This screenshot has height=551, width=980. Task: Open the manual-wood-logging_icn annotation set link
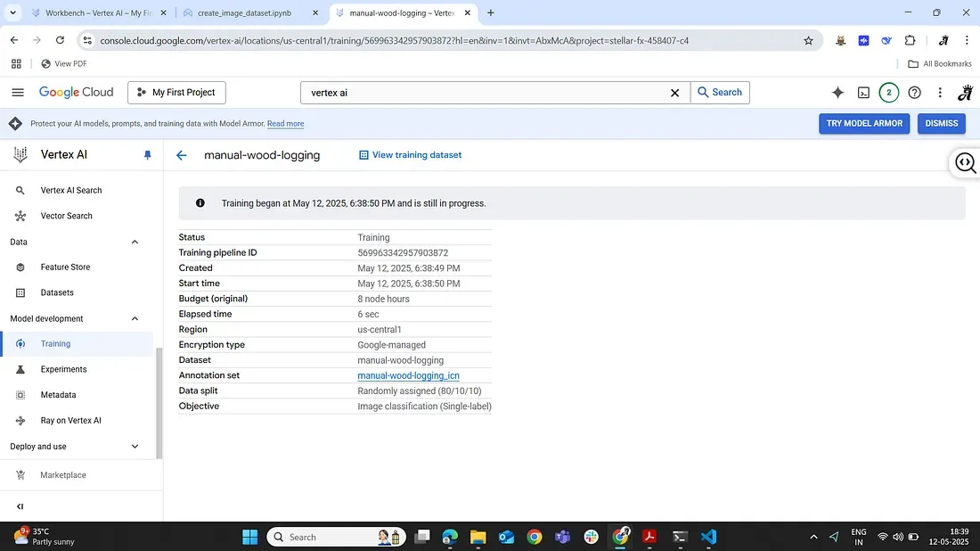coord(408,376)
